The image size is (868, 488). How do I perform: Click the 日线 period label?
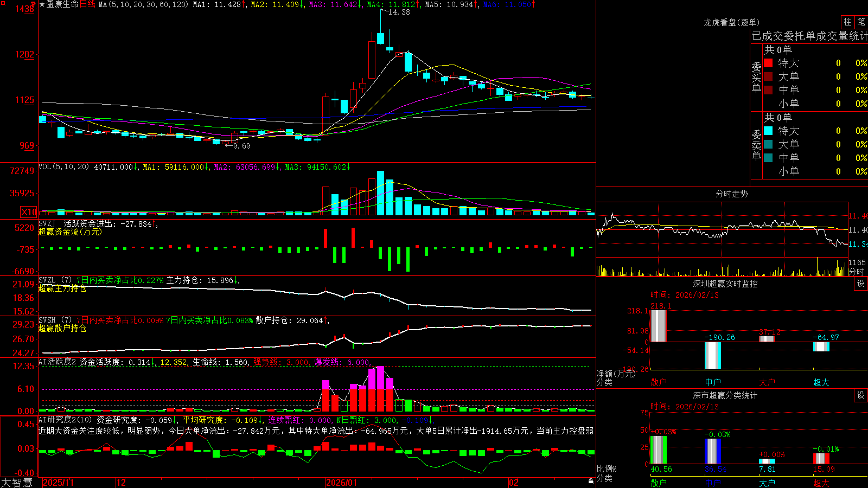(x=87, y=4)
